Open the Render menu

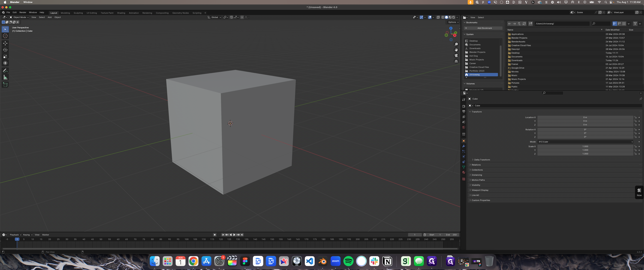(23, 12)
